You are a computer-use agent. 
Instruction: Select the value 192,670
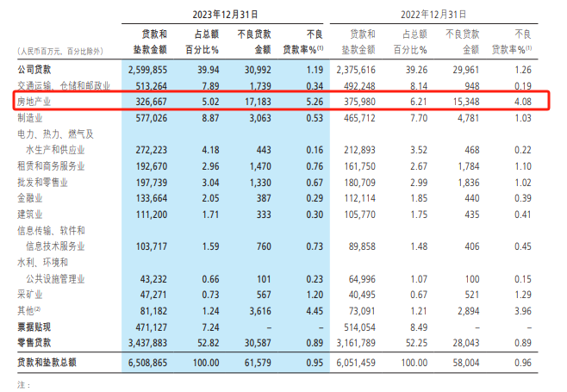pos(152,166)
